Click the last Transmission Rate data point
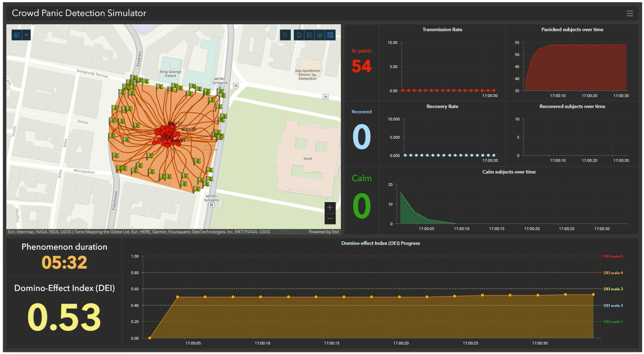644x354 pixels. (494, 90)
